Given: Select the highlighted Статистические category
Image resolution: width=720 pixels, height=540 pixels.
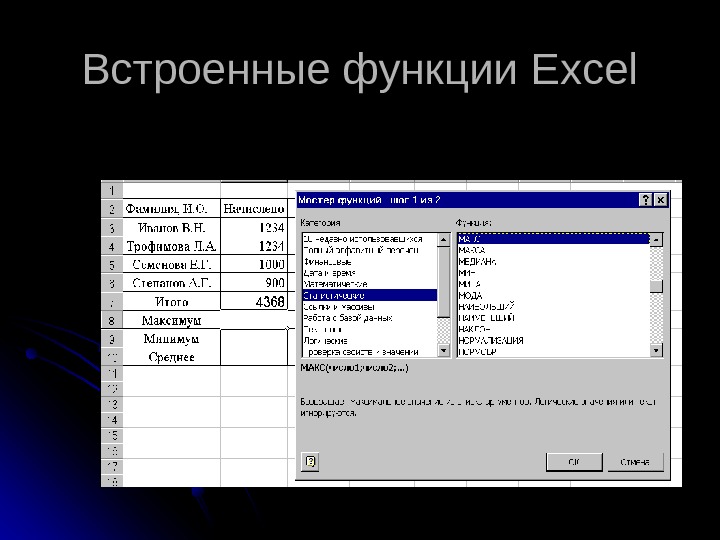Looking at the screenshot, I should 370,295.
